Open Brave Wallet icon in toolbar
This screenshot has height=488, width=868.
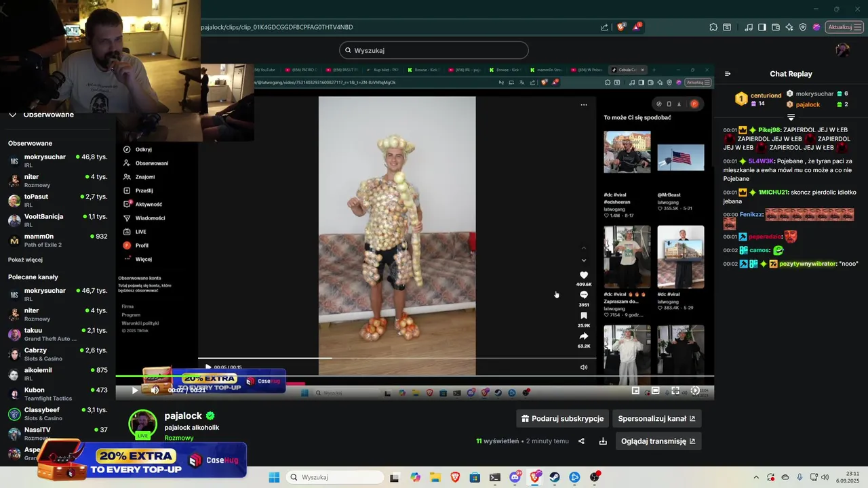point(776,27)
